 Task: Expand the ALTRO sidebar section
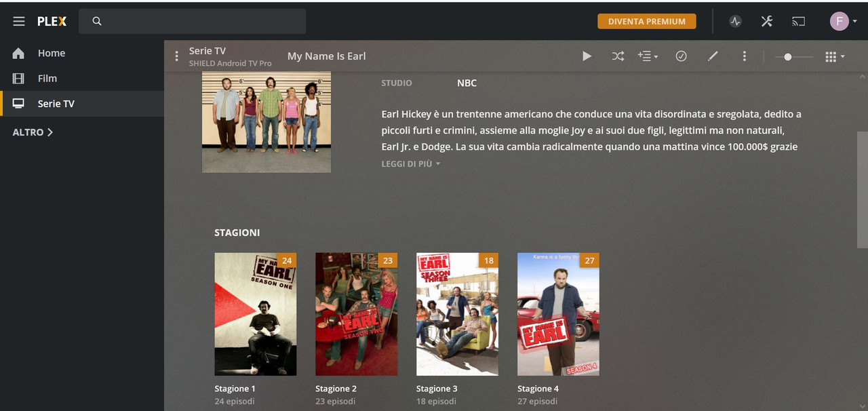[33, 132]
